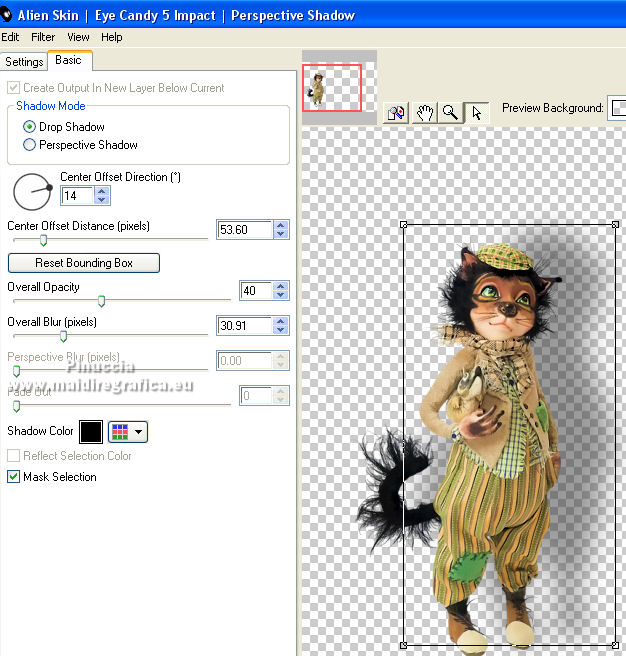Decrease Overall Blur with down arrow

(x=281, y=330)
